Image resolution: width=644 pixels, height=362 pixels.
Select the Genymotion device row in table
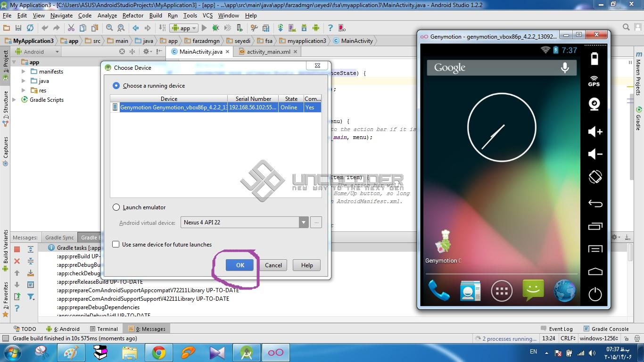[216, 107]
